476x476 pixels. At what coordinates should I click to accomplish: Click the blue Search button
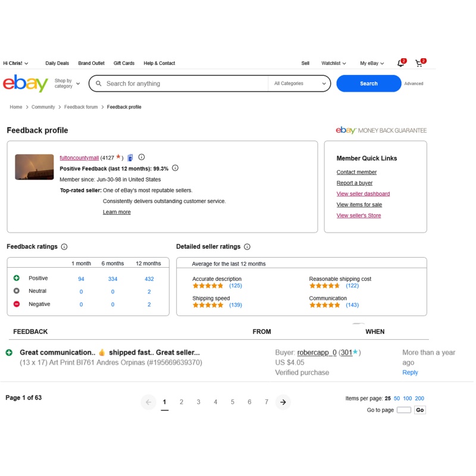368,83
